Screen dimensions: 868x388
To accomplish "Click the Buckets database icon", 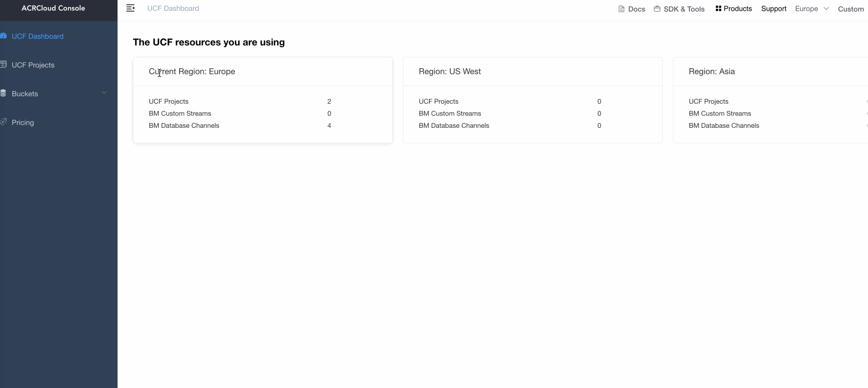I will (3, 93).
